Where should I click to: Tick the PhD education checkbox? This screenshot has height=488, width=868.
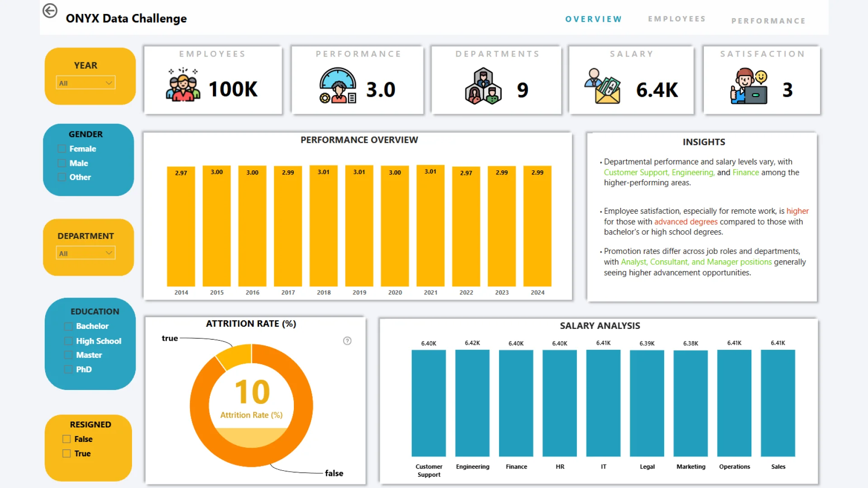[68, 369]
